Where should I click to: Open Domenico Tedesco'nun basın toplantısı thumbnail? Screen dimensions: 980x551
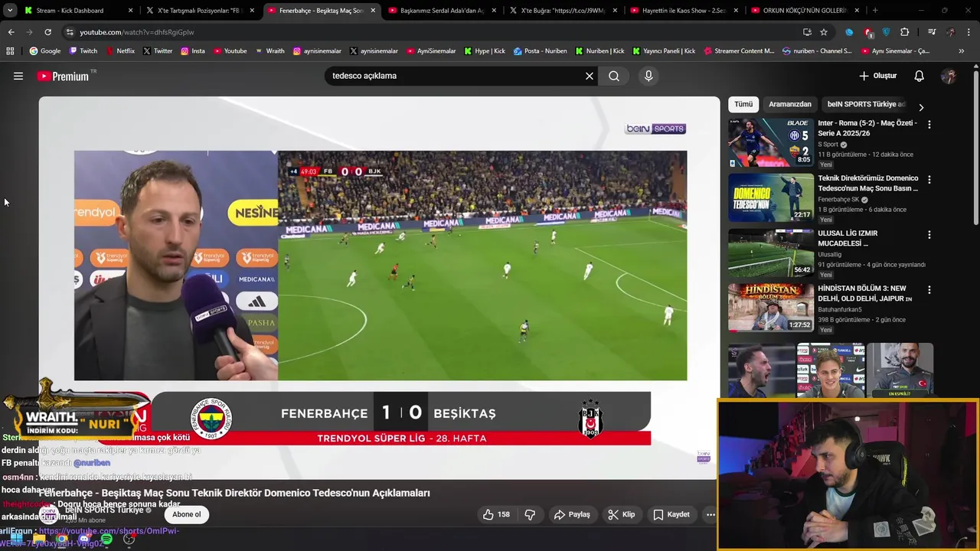pos(771,197)
